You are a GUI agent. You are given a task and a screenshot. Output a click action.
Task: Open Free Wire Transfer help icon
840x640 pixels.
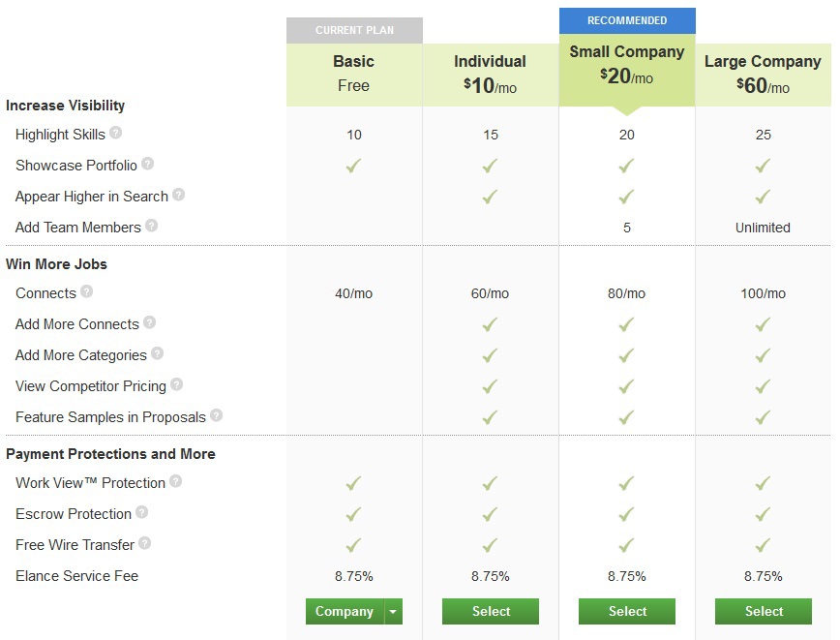click(145, 543)
